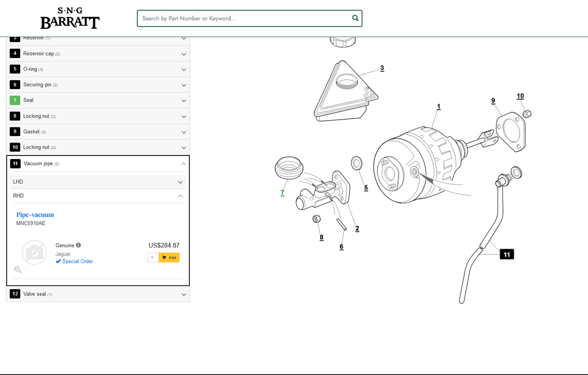Open the Pipe-vacuum product link
The height and width of the screenshot is (375, 588).
click(x=35, y=215)
